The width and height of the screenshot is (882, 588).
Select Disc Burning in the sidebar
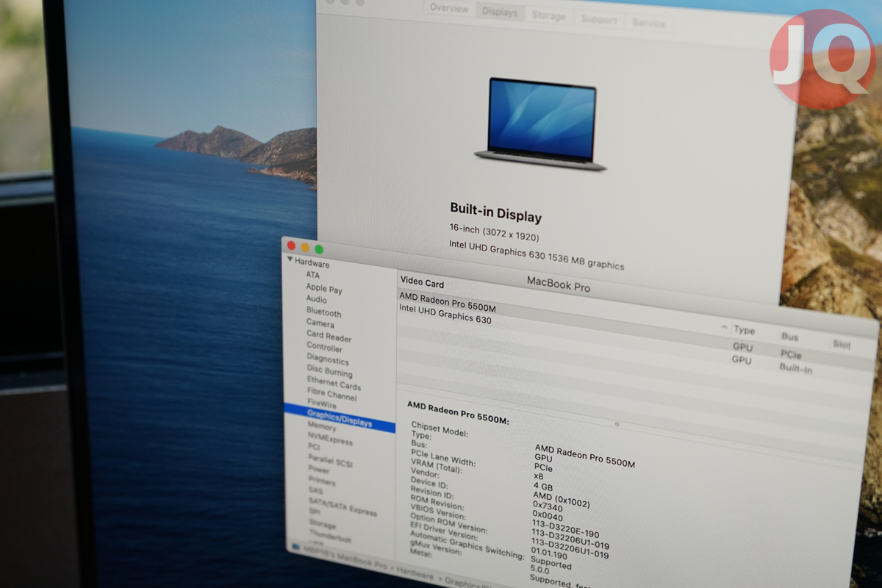tap(330, 372)
